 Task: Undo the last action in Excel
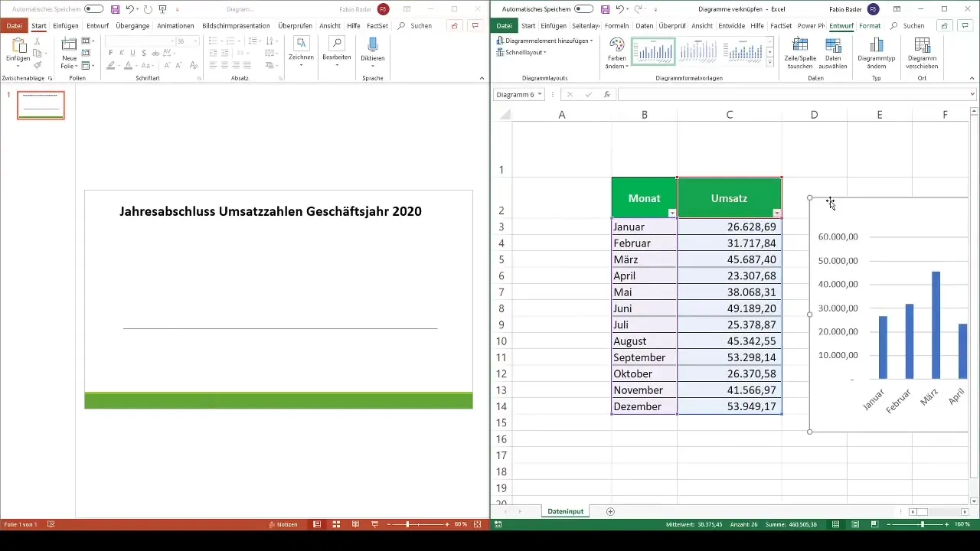tap(619, 9)
